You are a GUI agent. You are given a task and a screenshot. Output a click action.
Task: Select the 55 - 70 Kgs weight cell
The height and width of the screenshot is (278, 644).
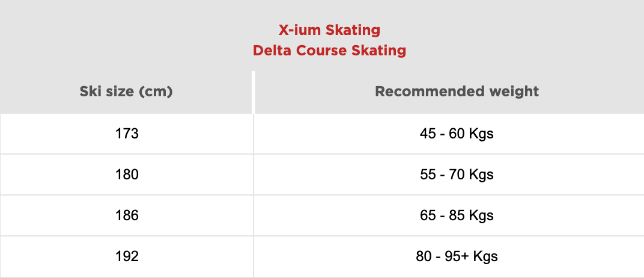[x=457, y=175]
